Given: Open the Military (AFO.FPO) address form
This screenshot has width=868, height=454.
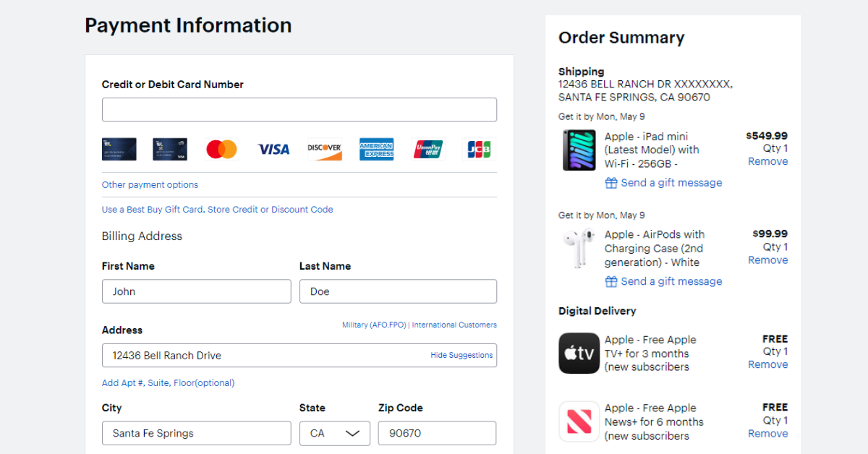Looking at the screenshot, I should (x=373, y=325).
